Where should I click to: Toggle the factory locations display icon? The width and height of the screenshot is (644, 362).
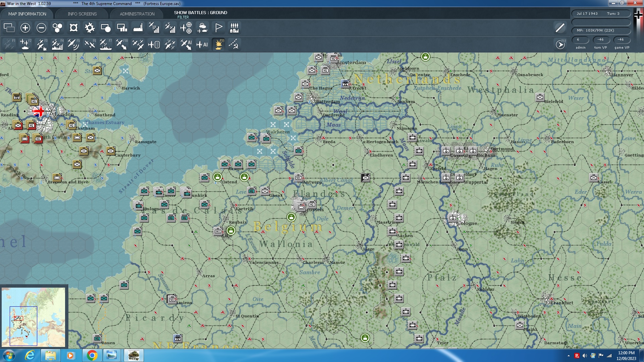pos(138,28)
